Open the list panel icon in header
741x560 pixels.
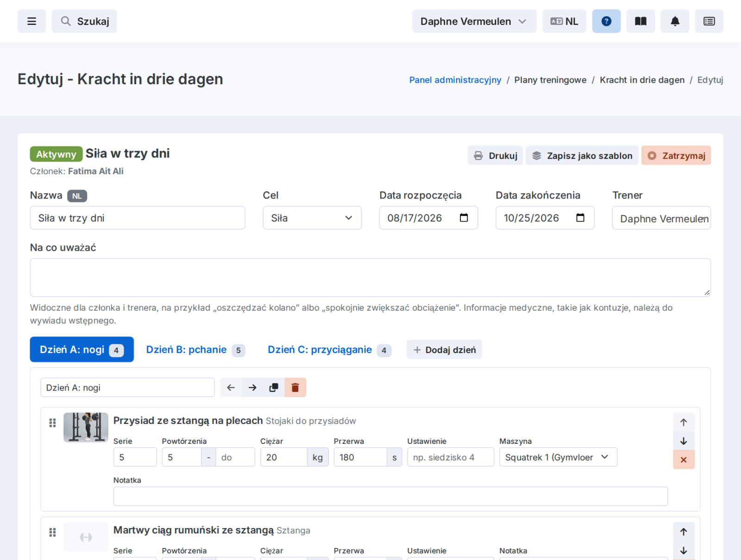tap(709, 21)
